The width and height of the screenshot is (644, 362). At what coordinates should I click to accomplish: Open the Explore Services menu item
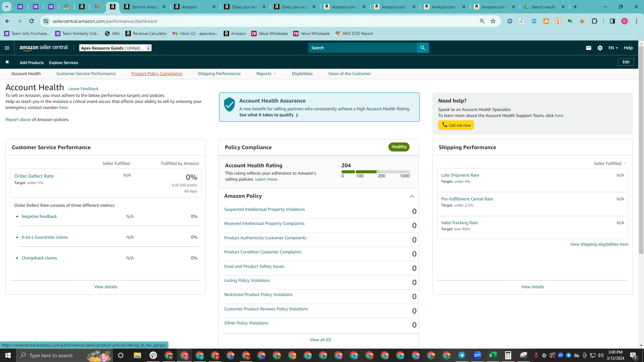tap(63, 63)
